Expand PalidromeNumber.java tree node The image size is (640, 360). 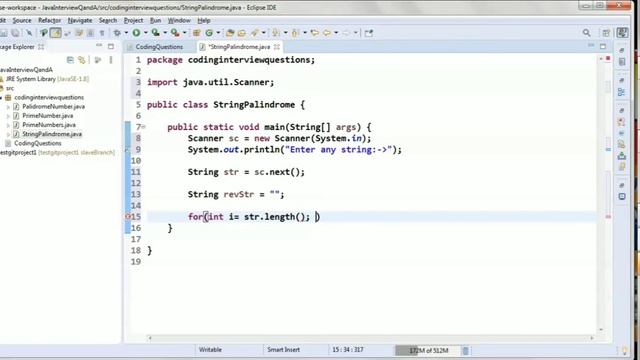pyautogui.click(x=8, y=107)
